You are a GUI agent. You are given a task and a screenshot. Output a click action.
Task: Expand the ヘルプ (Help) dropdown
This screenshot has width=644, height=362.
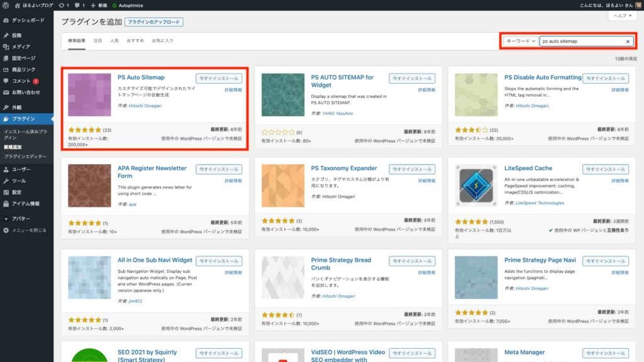tap(622, 16)
